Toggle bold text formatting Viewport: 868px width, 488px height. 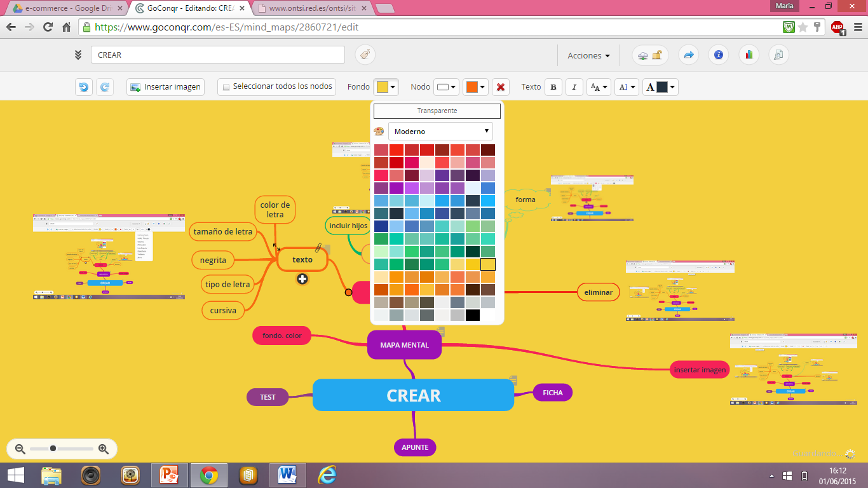tap(553, 87)
